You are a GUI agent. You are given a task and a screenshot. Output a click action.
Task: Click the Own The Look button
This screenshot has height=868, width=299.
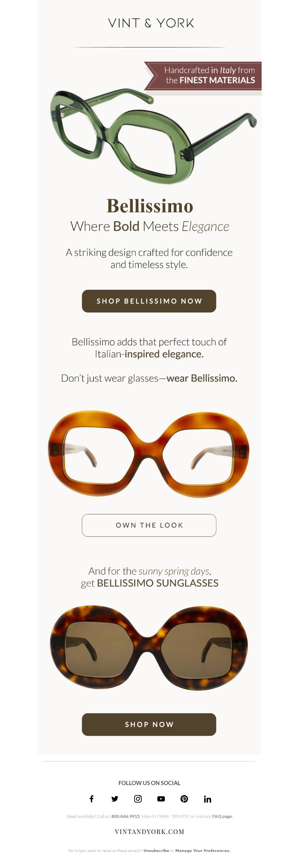(x=149, y=525)
